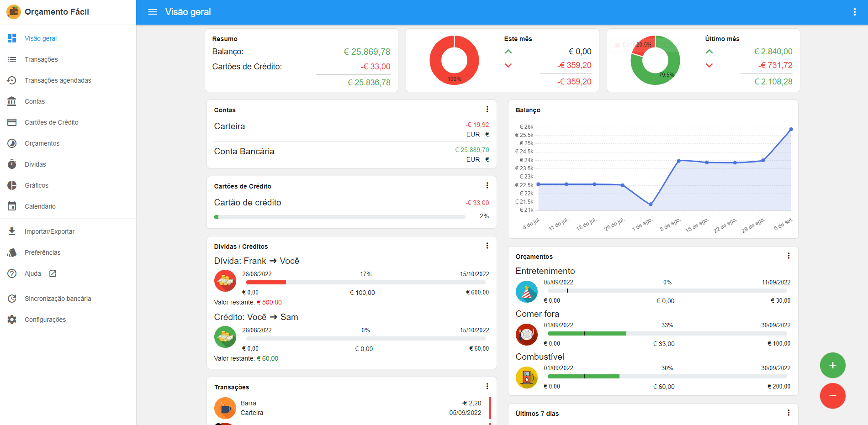Click the Dívidas stopwatch icon

pyautogui.click(x=12, y=164)
